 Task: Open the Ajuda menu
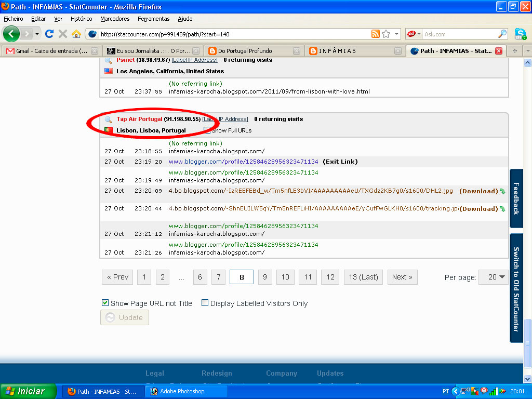pos(185,19)
